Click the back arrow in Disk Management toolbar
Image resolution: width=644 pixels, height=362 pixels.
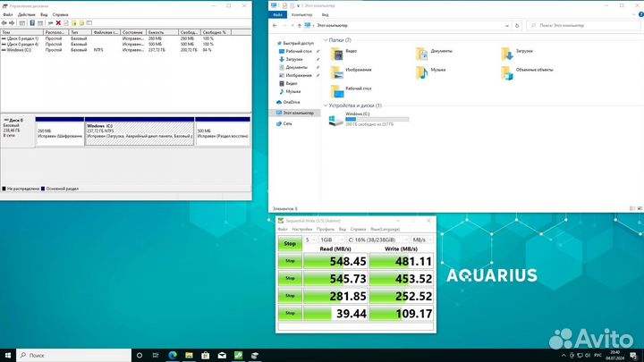(4, 23)
